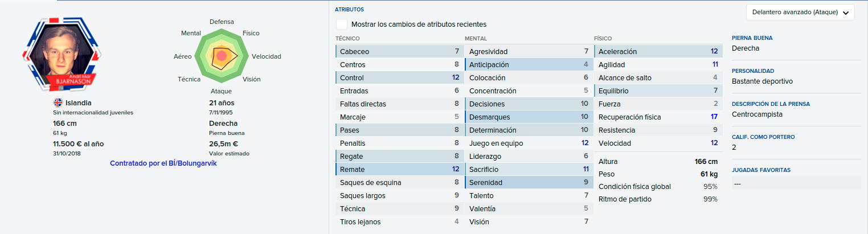Open the Delantero avanzado (Ataque) role dropdown
868x234 pixels.
pos(800,12)
